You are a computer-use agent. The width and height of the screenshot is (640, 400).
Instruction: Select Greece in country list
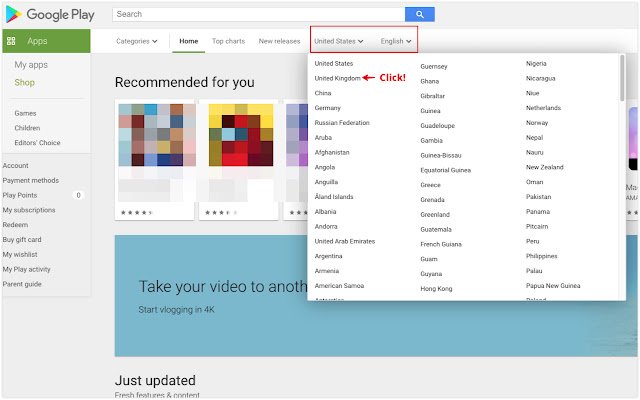tap(430, 185)
